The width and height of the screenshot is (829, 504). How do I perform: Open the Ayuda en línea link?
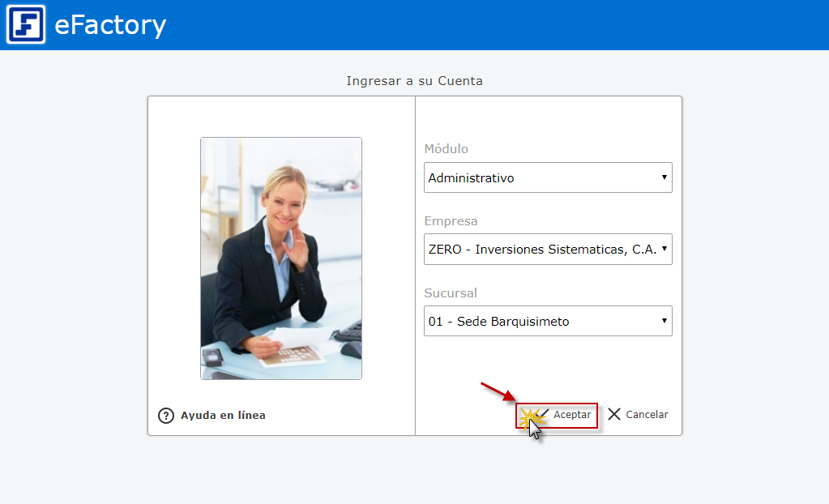223,416
